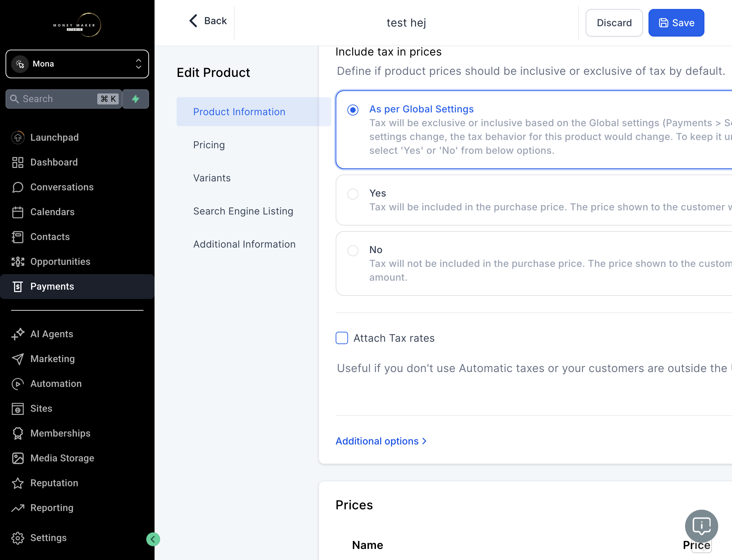Go Back to previous page

[208, 21]
